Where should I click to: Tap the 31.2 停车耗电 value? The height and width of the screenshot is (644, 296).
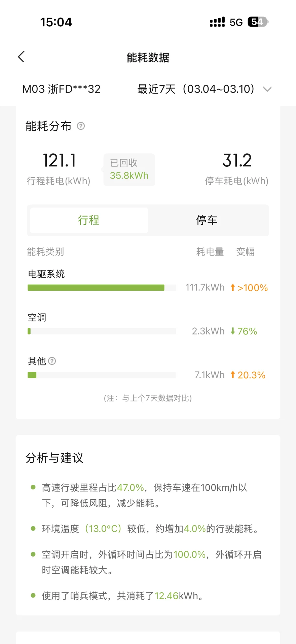[237, 160]
